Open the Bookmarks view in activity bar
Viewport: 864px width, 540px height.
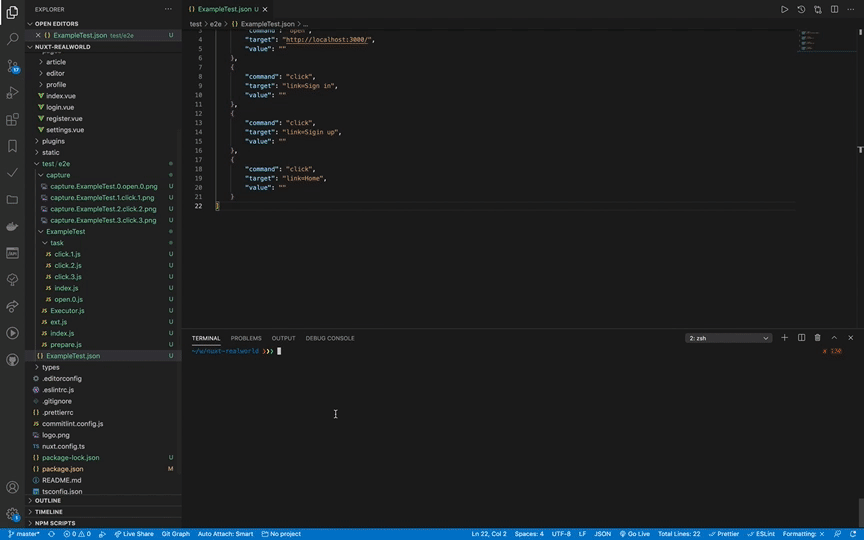(x=12, y=146)
